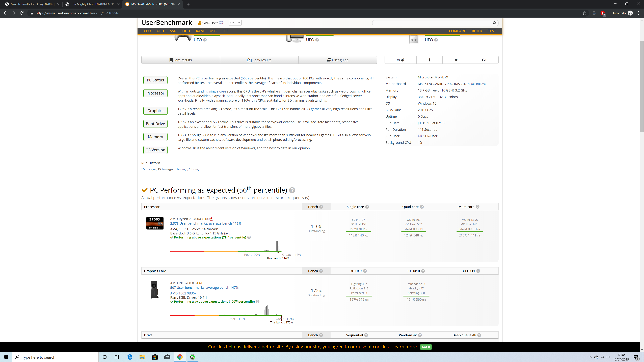Reload the page in Chrome

click(x=22, y=13)
